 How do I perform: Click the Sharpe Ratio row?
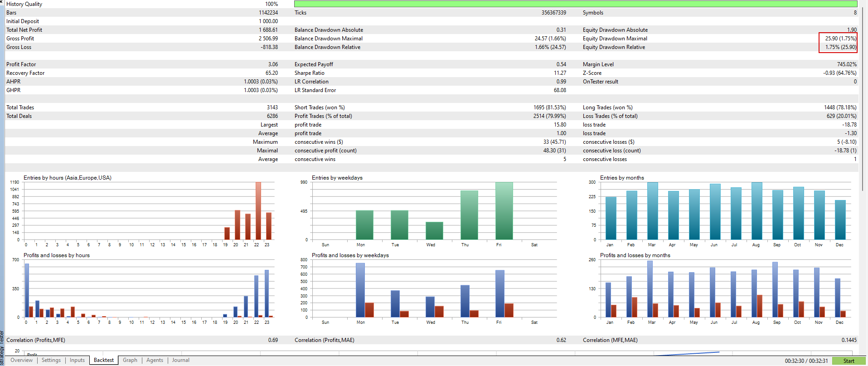click(430, 73)
